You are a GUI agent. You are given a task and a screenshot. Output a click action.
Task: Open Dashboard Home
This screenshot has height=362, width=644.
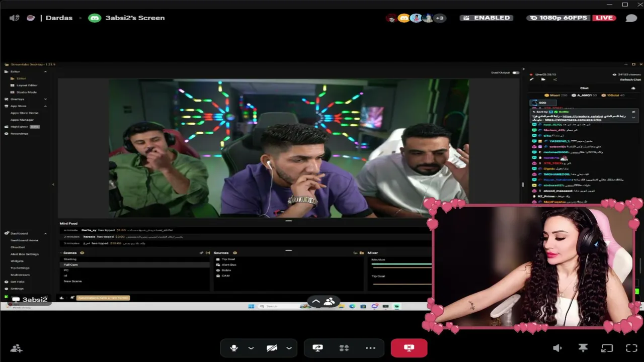24,240
